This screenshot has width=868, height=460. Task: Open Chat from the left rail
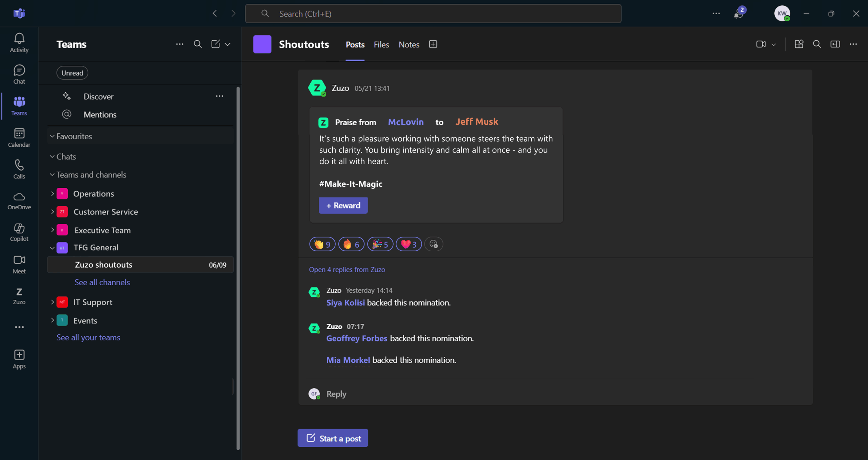[19, 75]
